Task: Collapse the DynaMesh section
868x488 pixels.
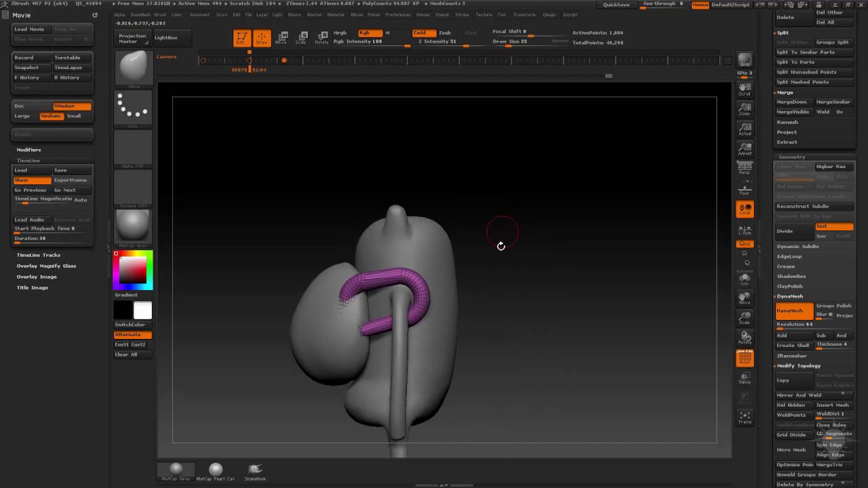Action: click(x=790, y=296)
